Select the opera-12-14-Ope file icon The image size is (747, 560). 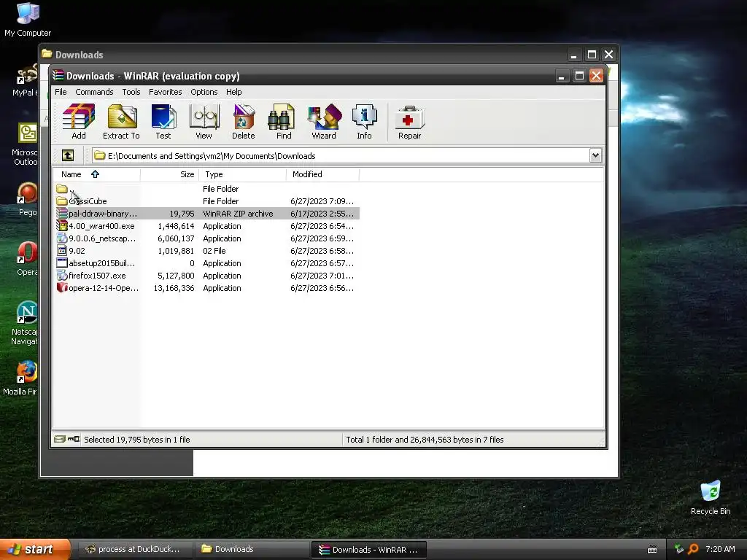click(62, 287)
